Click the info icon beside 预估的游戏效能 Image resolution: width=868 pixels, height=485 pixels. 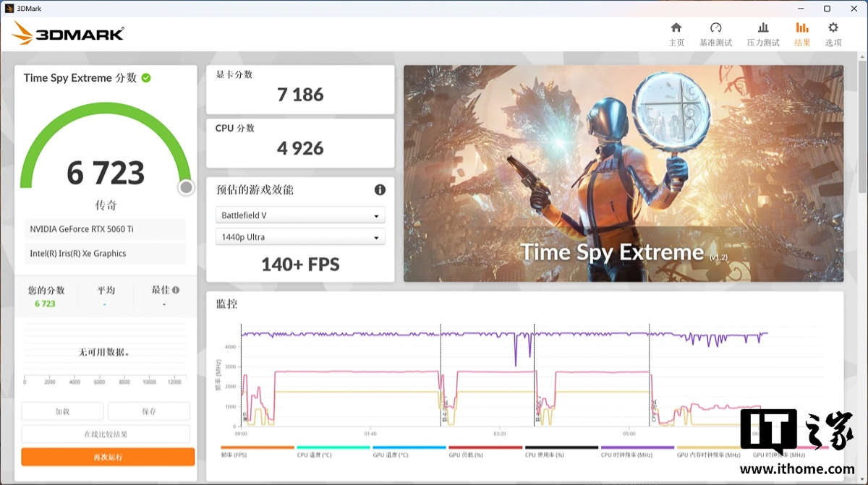click(380, 189)
